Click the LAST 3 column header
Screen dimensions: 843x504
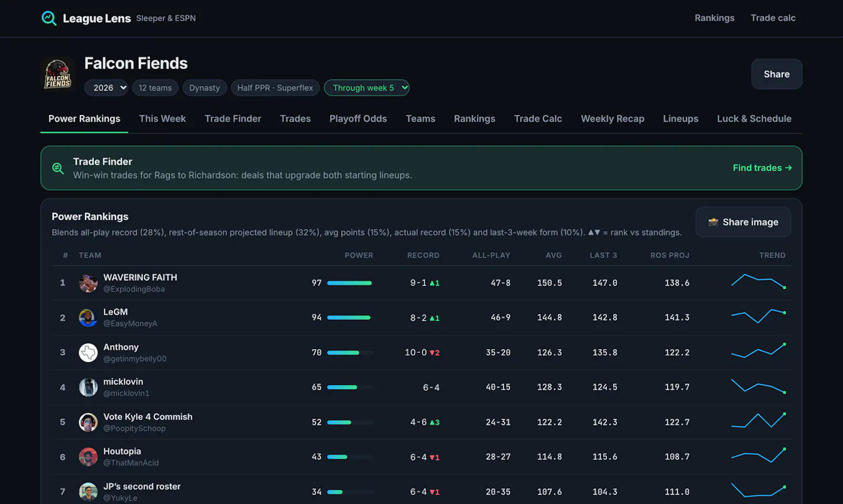pyautogui.click(x=603, y=255)
